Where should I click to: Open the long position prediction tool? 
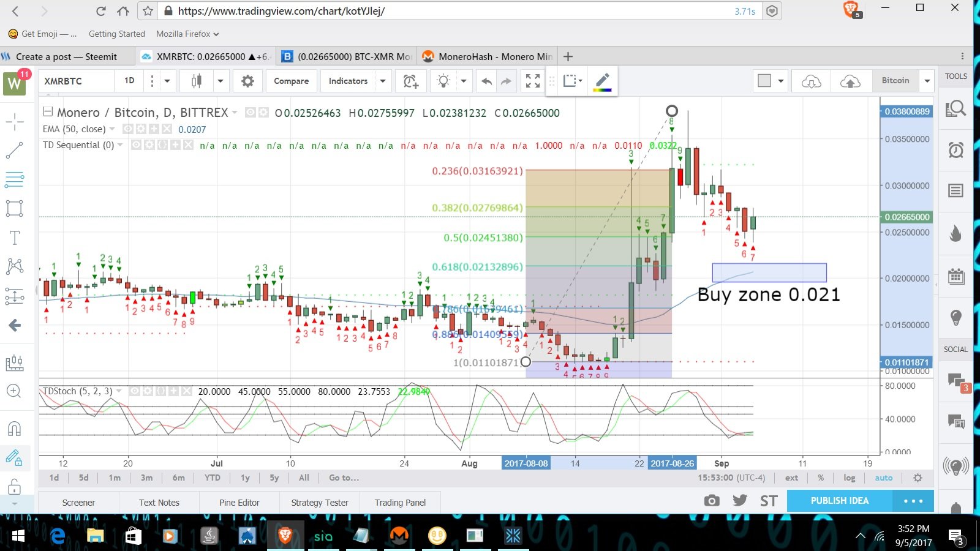15,296
